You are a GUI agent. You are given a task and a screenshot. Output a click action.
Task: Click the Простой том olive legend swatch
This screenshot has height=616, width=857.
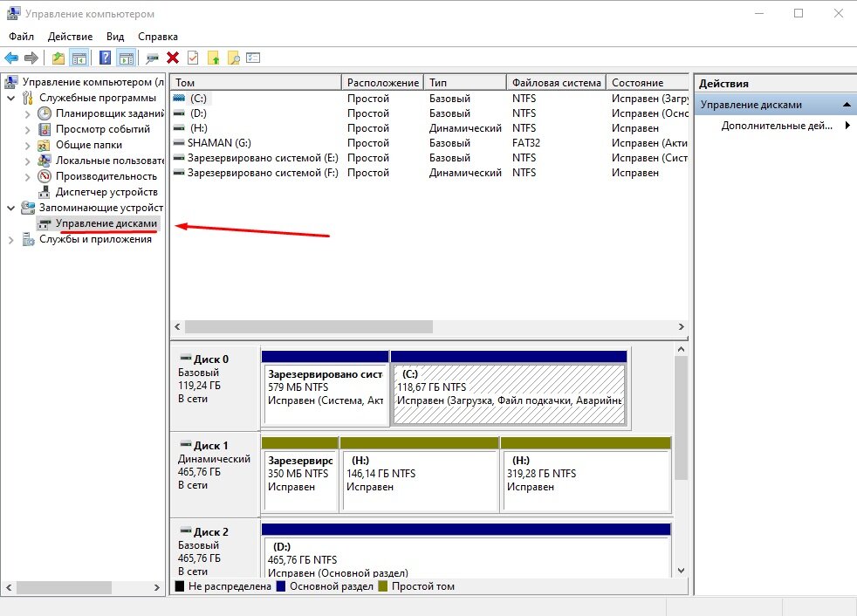tap(382, 586)
